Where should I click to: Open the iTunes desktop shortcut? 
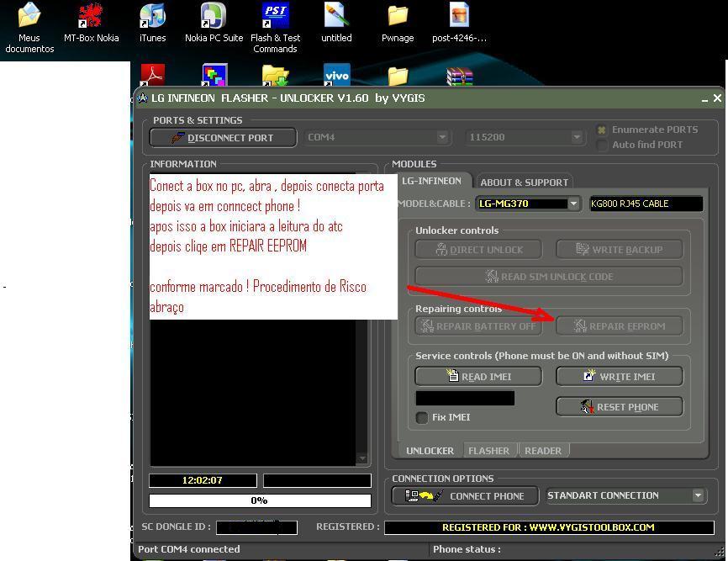(x=152, y=24)
